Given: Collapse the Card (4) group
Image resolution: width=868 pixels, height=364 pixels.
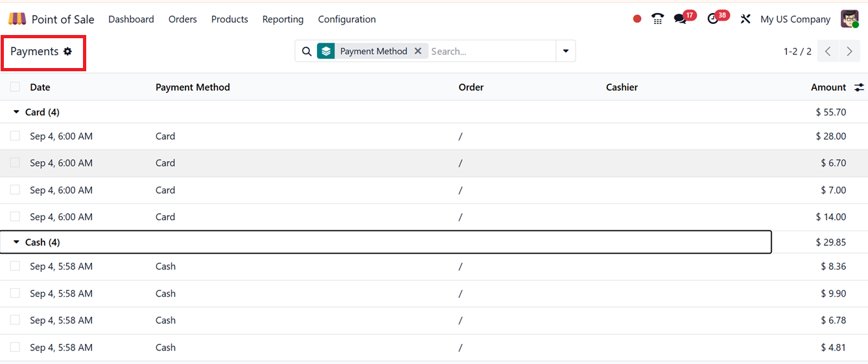Looking at the screenshot, I should click(17, 112).
